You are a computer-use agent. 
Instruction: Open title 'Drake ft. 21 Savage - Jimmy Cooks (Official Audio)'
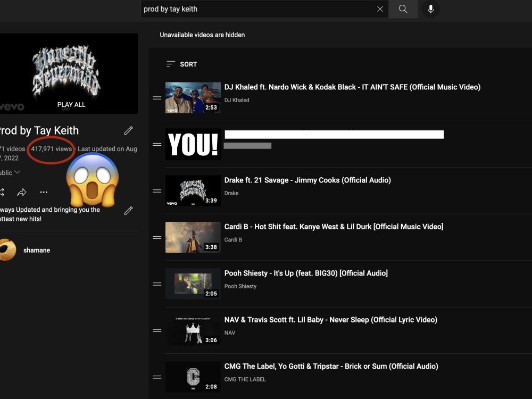(307, 180)
